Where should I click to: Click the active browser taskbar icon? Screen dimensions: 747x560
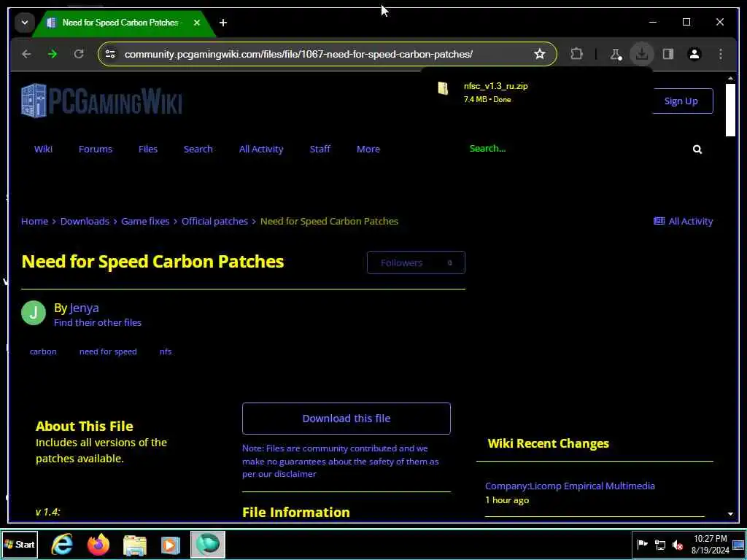208,544
